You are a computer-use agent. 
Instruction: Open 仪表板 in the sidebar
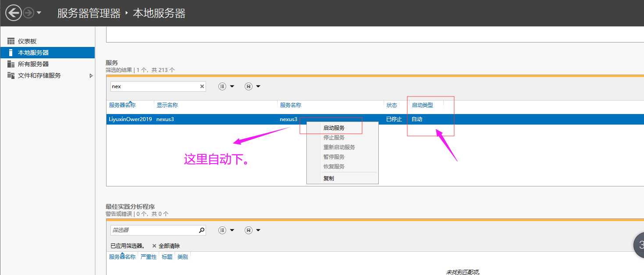point(27,41)
